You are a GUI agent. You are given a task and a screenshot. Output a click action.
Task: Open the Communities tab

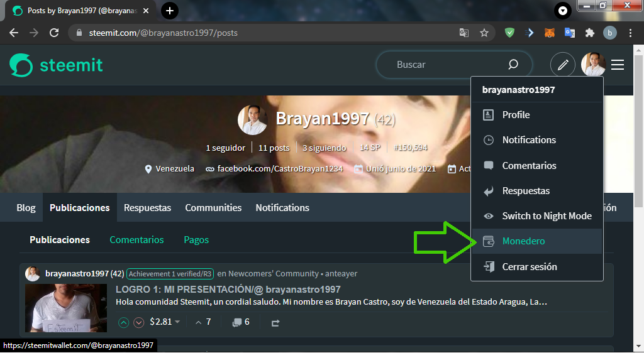point(213,208)
